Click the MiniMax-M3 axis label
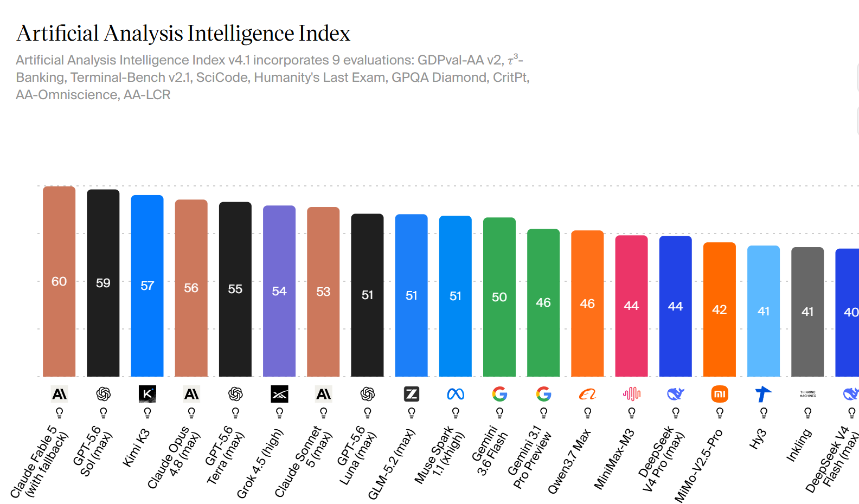 click(614, 458)
